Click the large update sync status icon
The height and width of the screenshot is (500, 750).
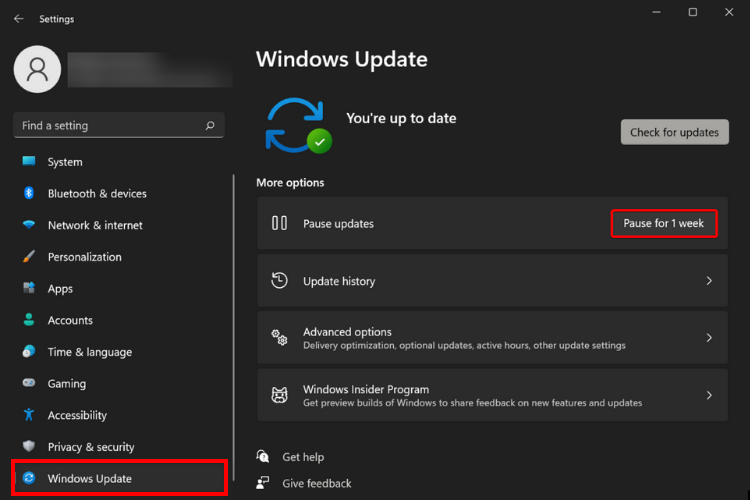298,125
